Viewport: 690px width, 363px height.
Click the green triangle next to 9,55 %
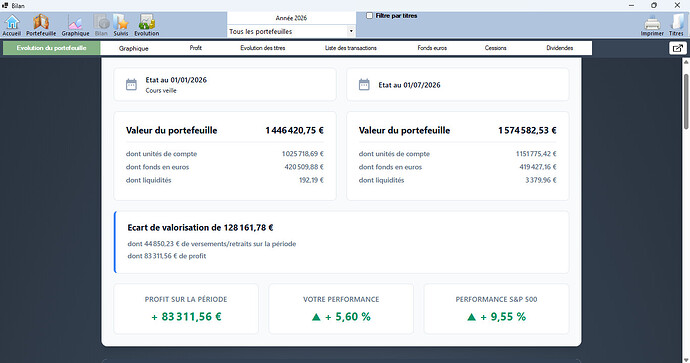click(x=471, y=317)
